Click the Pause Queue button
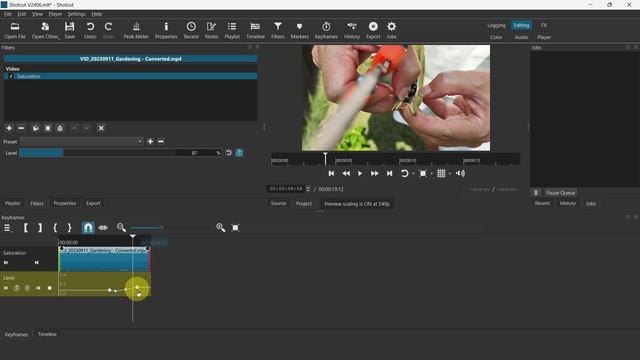 pos(560,193)
